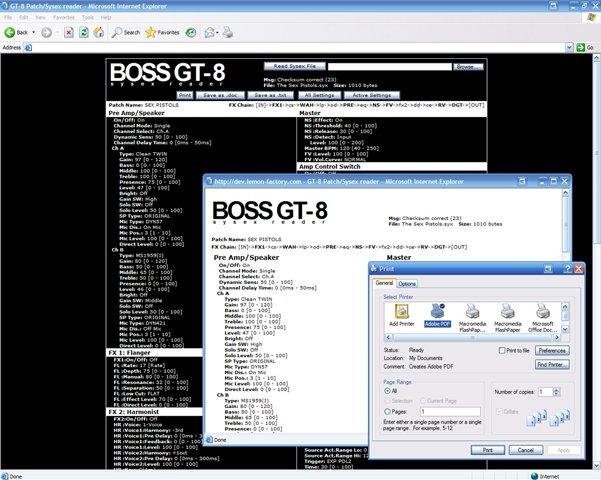Open the Favorites star button
Image resolution: width=601 pixels, height=480 pixels.
coord(163,33)
